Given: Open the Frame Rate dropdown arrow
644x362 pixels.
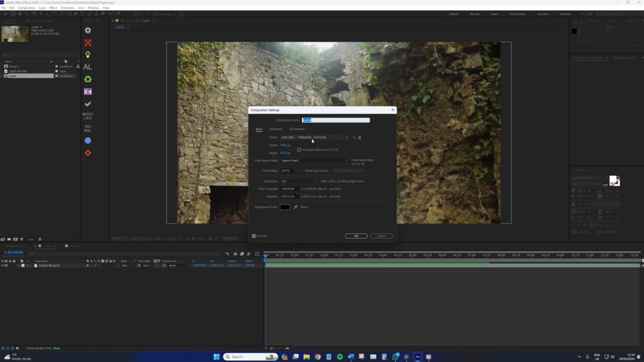Looking at the screenshot, I should 299,171.
